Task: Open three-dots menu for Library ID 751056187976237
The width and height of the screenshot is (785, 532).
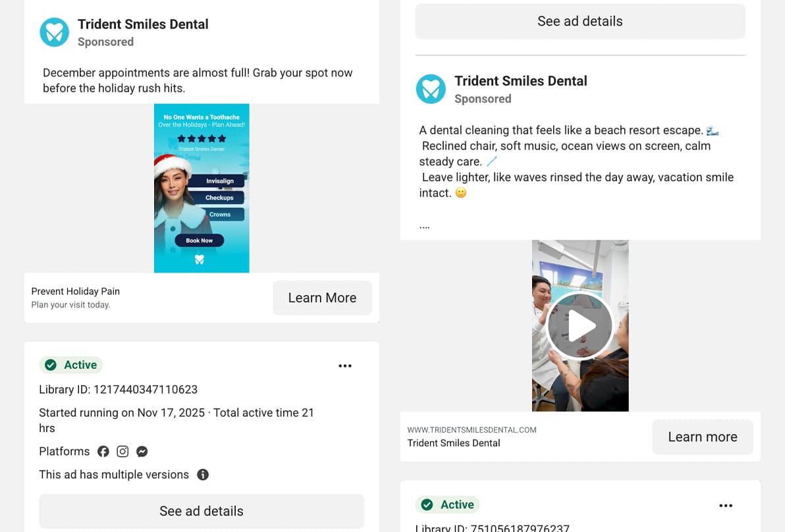Action: point(726,506)
